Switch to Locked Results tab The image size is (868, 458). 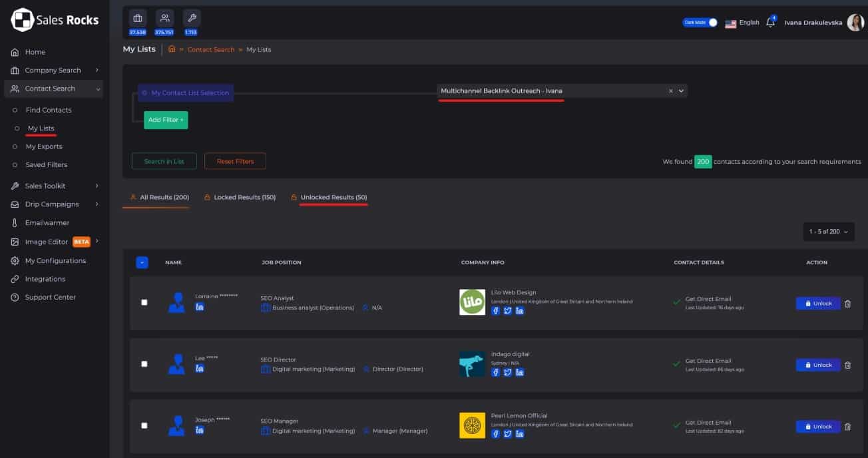coord(244,198)
